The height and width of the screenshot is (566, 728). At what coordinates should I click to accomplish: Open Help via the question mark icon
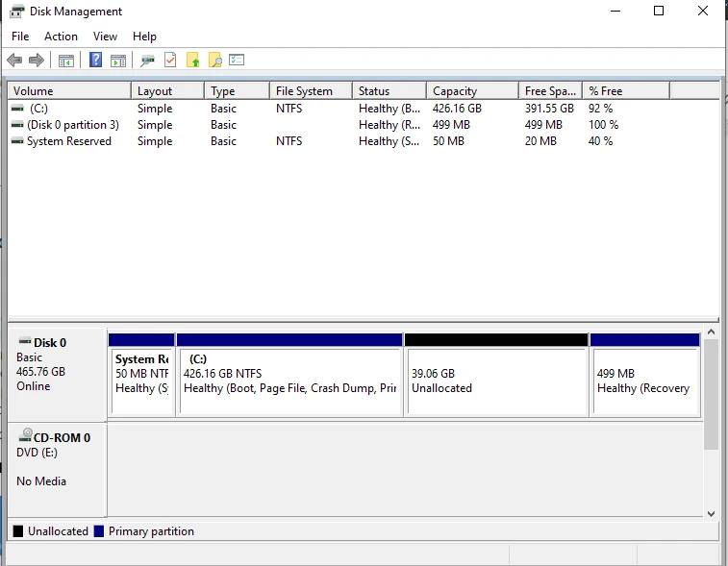coord(95,60)
